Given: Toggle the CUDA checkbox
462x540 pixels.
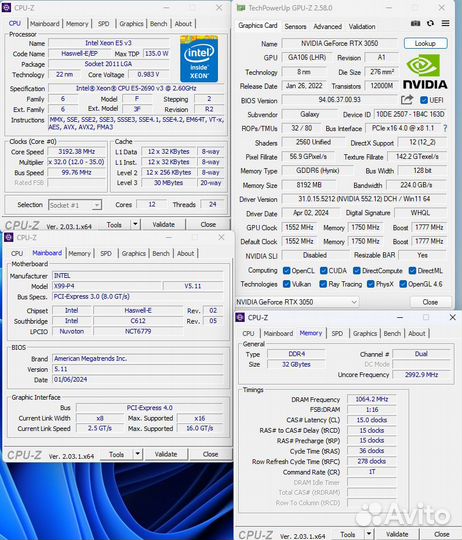Looking at the screenshot, I should coord(323,271).
